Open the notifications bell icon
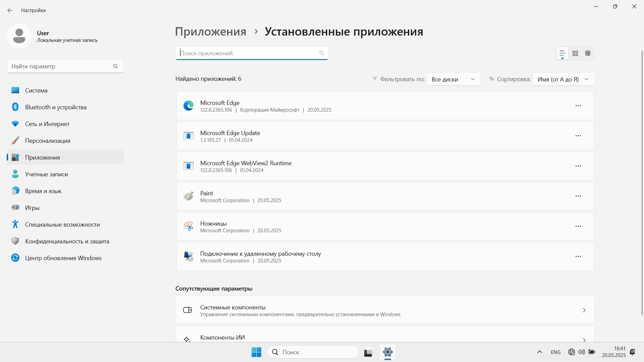The image size is (644, 362). pyautogui.click(x=633, y=352)
